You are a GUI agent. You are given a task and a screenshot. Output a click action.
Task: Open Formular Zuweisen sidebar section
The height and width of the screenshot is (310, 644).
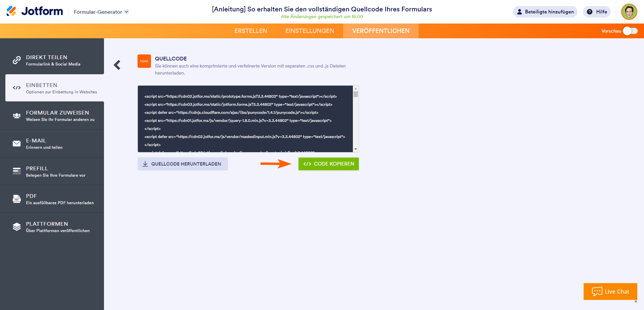tap(52, 116)
